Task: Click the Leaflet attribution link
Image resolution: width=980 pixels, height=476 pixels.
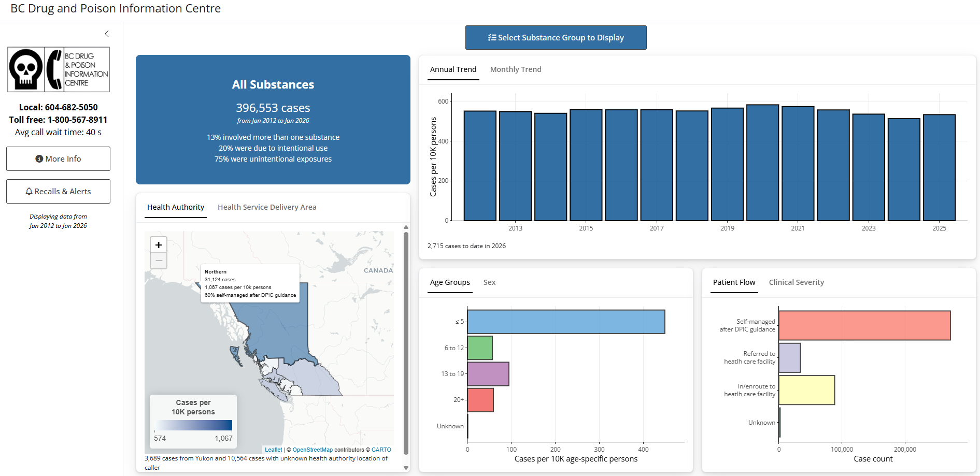Action: coord(274,450)
